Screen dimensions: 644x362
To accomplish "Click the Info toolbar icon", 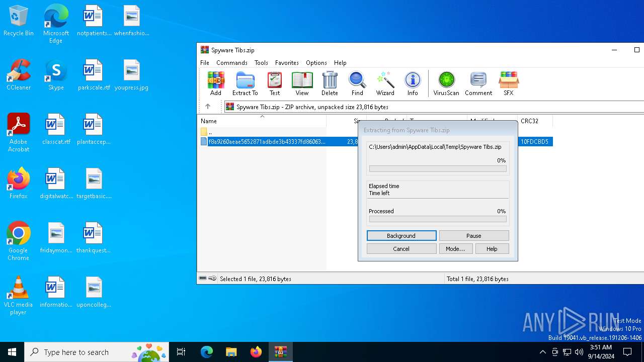I will [x=413, y=83].
